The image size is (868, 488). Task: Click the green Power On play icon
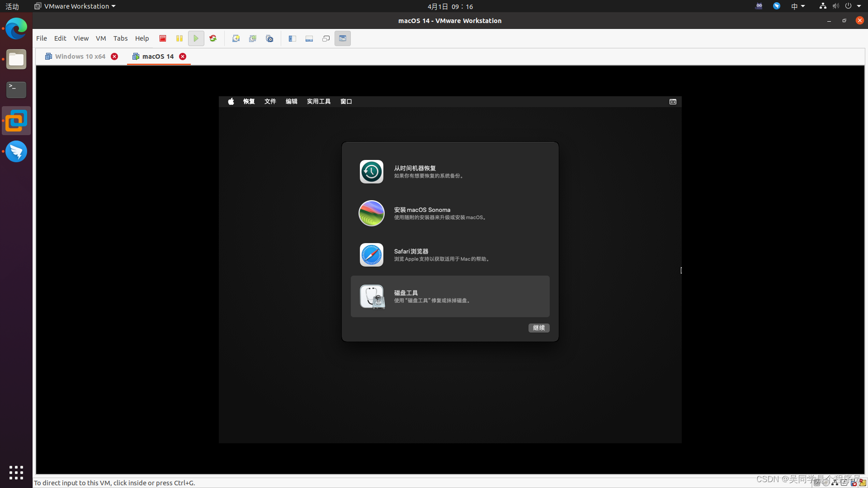196,38
